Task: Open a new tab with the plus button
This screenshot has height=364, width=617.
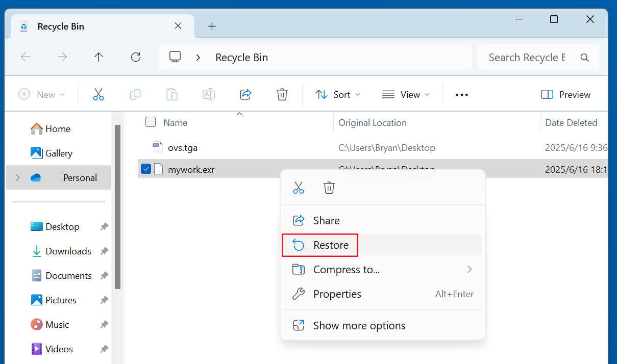Action: [x=212, y=26]
